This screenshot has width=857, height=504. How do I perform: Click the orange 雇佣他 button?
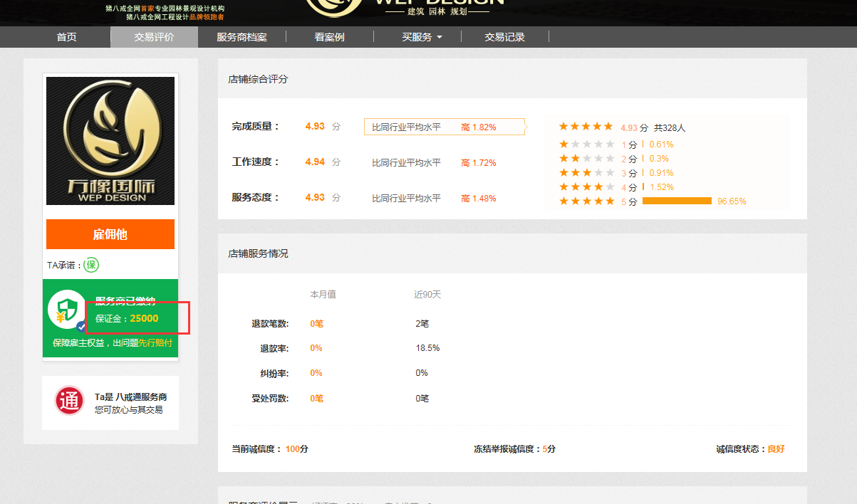[x=110, y=234]
